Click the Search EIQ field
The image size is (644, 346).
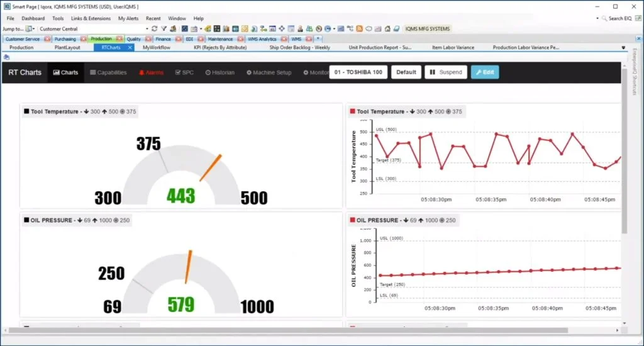click(619, 18)
